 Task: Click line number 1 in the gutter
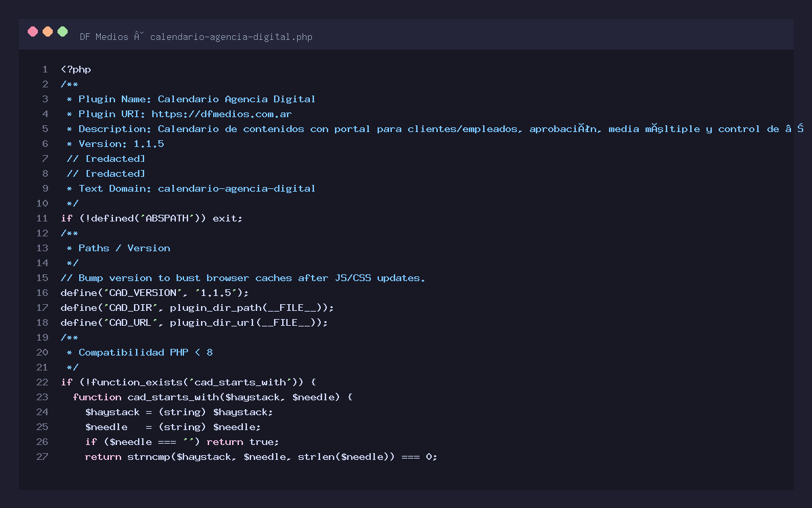[45, 69]
